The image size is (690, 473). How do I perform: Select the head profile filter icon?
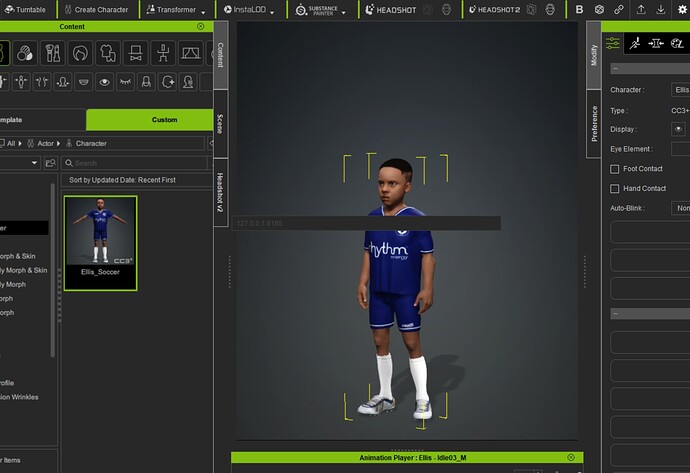coord(188,82)
